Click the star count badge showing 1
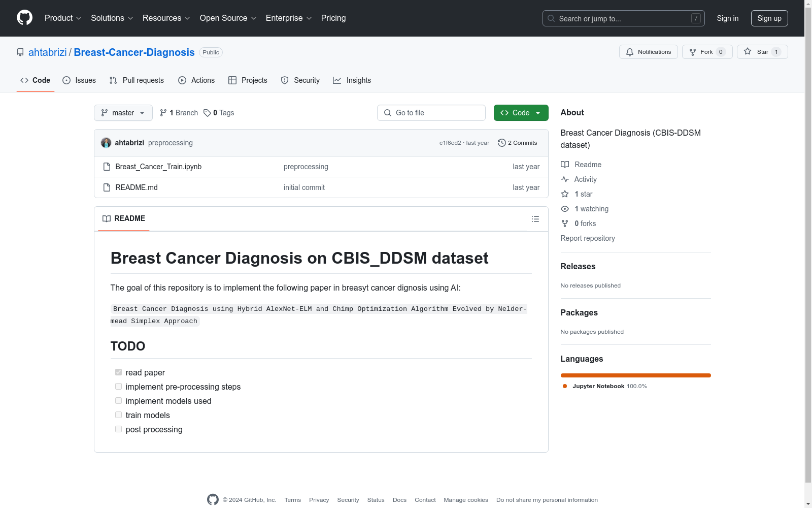 pos(776,52)
